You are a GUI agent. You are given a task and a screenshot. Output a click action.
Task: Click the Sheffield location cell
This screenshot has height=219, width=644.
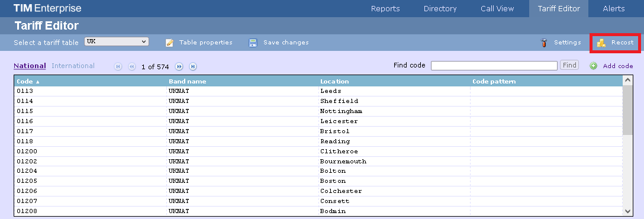(x=394, y=101)
